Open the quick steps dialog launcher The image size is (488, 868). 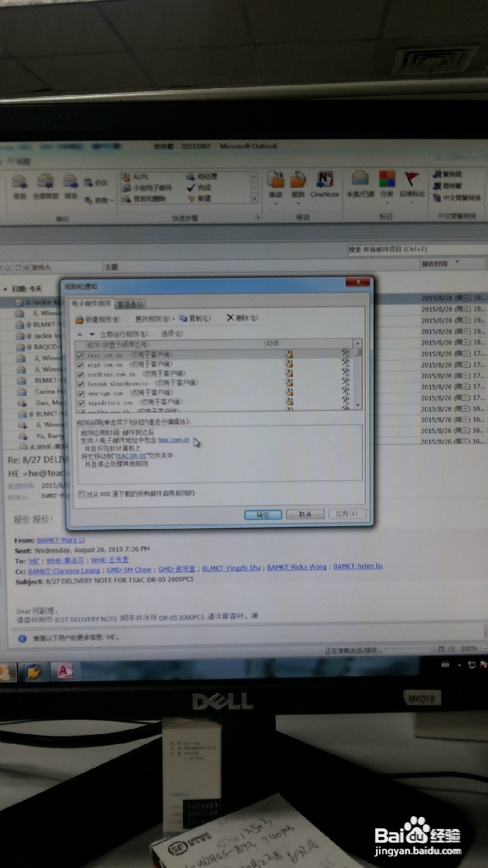pyautogui.click(x=257, y=218)
